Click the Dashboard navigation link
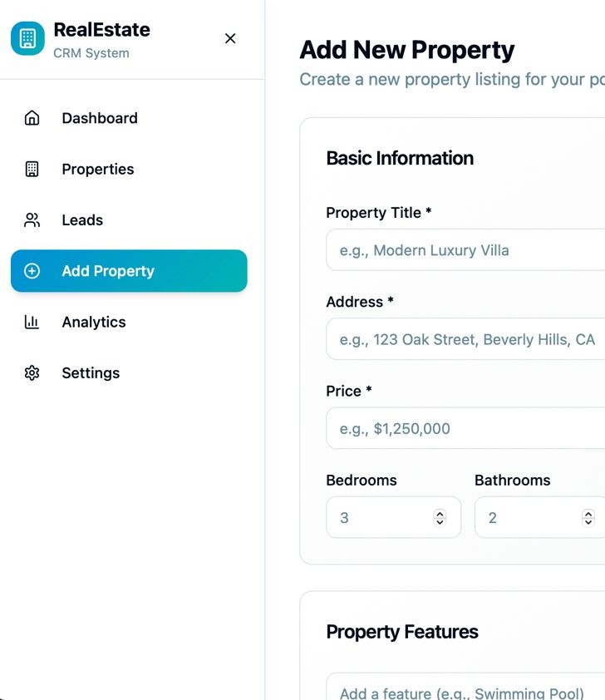 (99, 118)
